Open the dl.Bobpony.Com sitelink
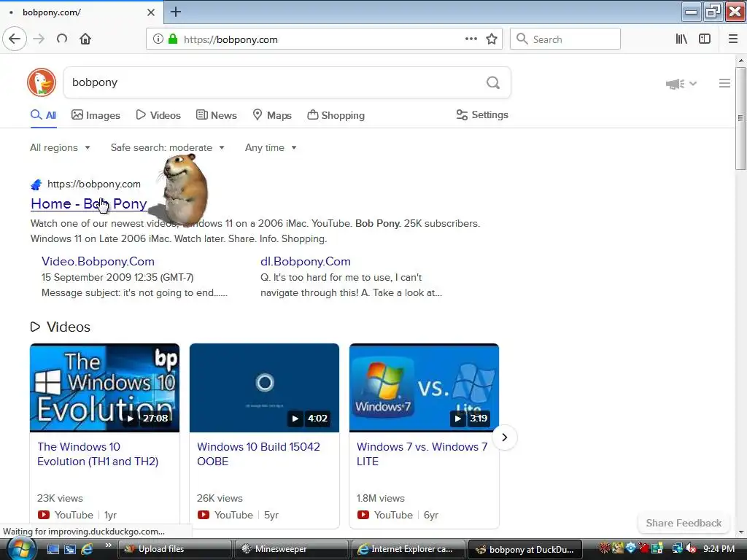The height and width of the screenshot is (560, 747). 306,262
